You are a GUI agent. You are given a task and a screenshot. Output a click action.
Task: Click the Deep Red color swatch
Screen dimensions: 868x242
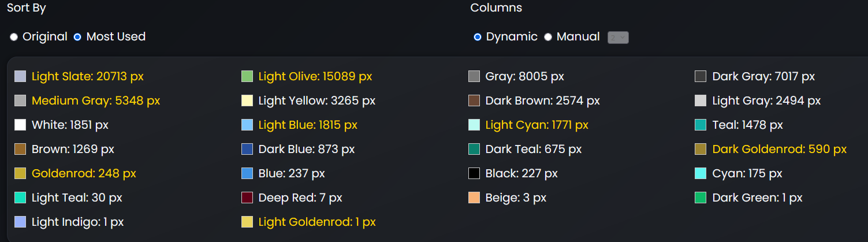(247, 198)
